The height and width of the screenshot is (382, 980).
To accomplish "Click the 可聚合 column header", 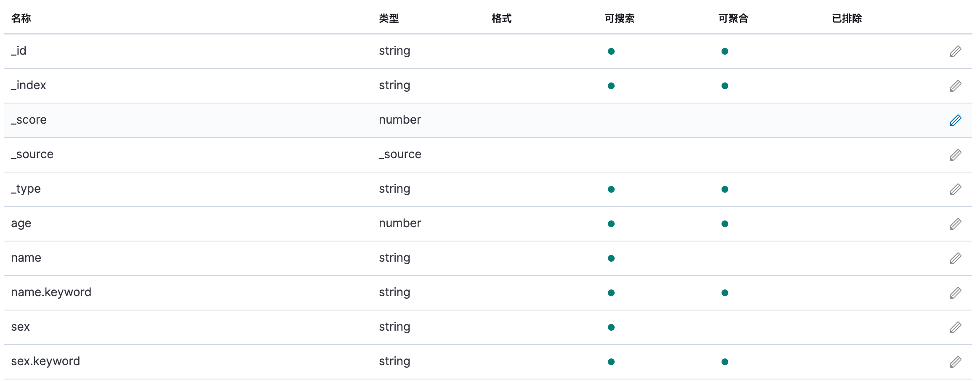I will click(x=733, y=19).
